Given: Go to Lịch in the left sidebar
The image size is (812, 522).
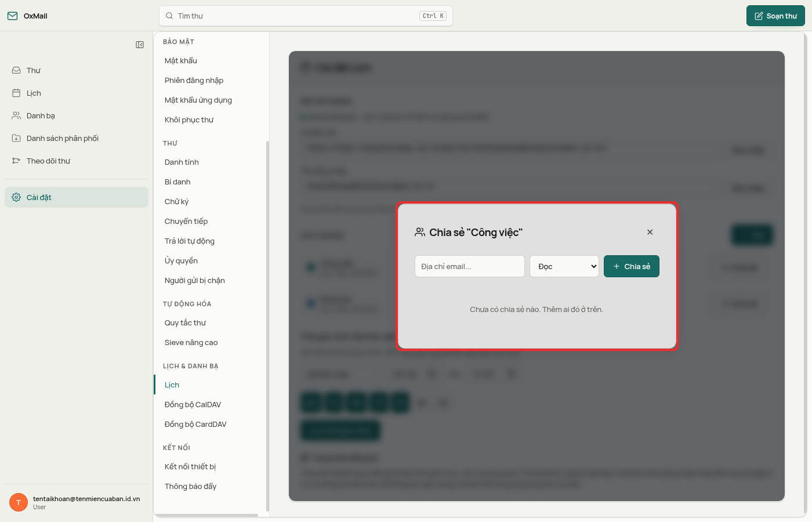Looking at the screenshot, I should (x=77, y=93).
